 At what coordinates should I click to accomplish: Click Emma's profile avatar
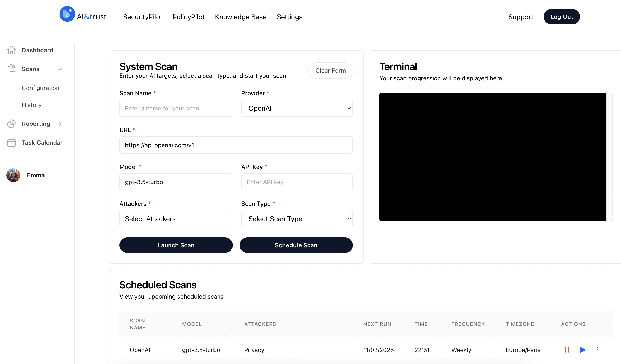click(13, 175)
